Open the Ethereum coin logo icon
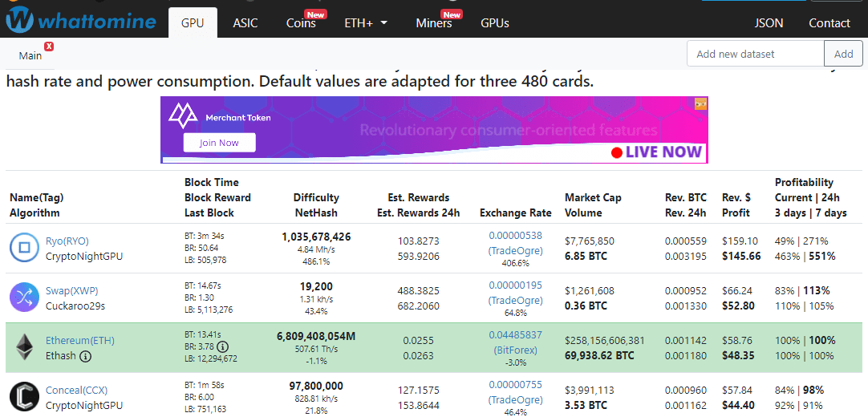The height and width of the screenshot is (417, 868). coord(25,347)
